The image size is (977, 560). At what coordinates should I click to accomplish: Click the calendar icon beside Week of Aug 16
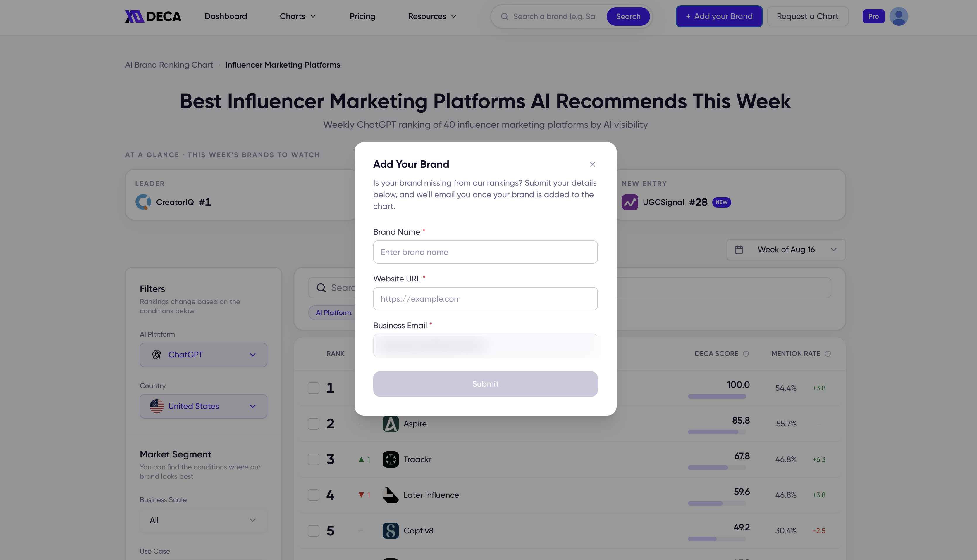739,250
